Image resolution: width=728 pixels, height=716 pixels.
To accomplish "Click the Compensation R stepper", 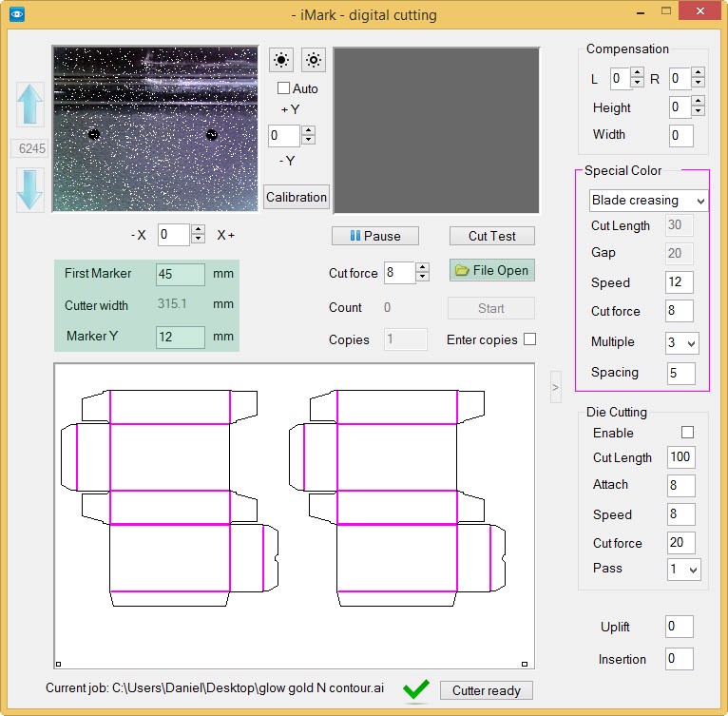I will click(x=699, y=78).
